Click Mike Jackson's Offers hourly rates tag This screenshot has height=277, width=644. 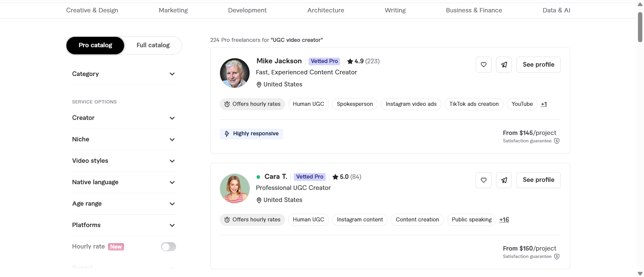tap(252, 104)
